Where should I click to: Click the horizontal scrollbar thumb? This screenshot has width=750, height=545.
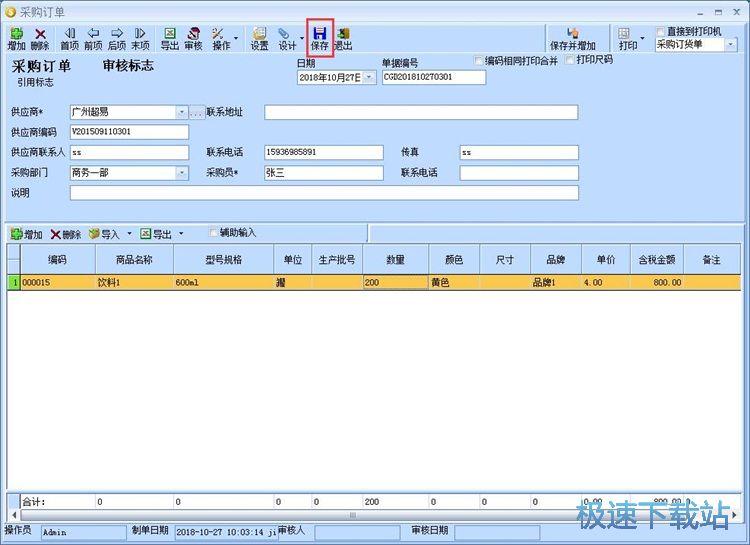tap(353, 515)
